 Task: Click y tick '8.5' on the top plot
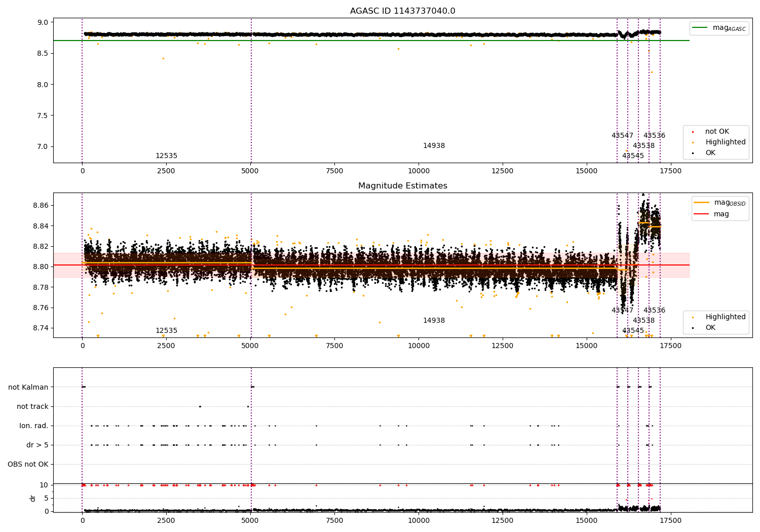tap(43, 54)
